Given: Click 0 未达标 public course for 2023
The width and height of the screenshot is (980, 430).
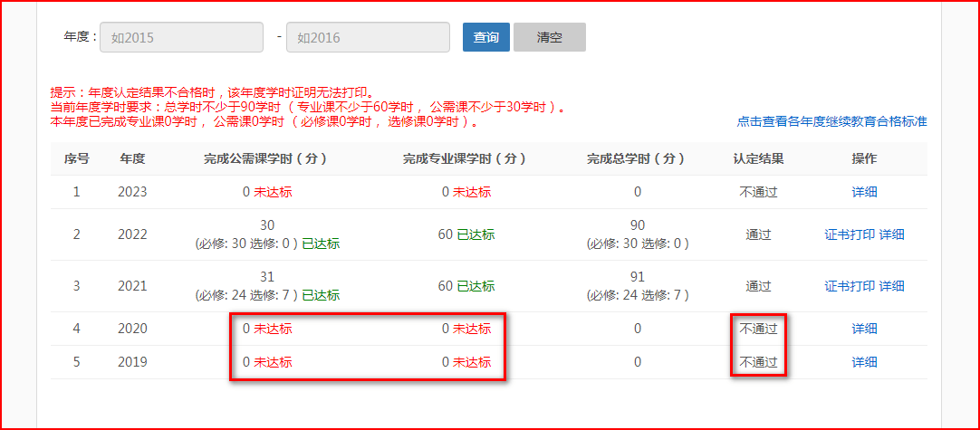Looking at the screenshot, I should coord(267,192).
